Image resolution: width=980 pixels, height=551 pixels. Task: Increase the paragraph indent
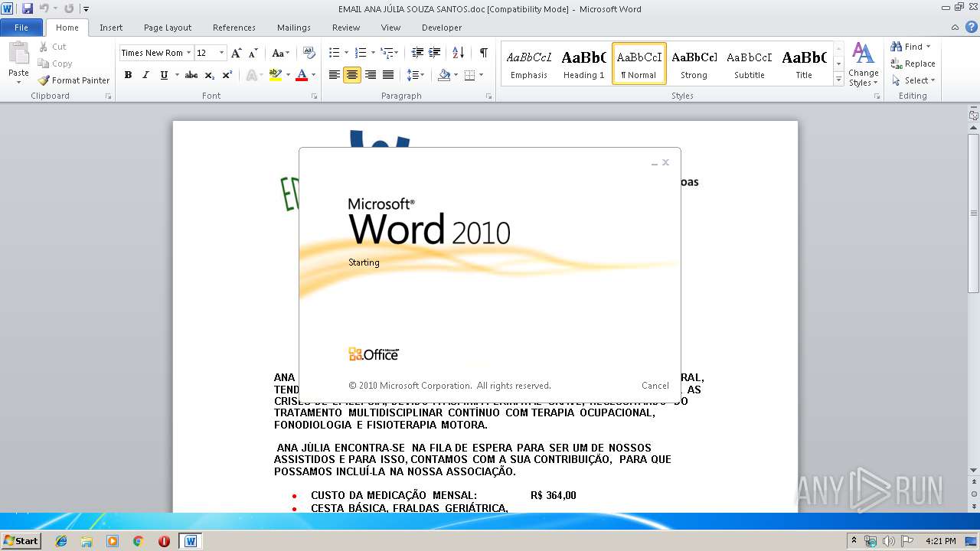point(434,53)
